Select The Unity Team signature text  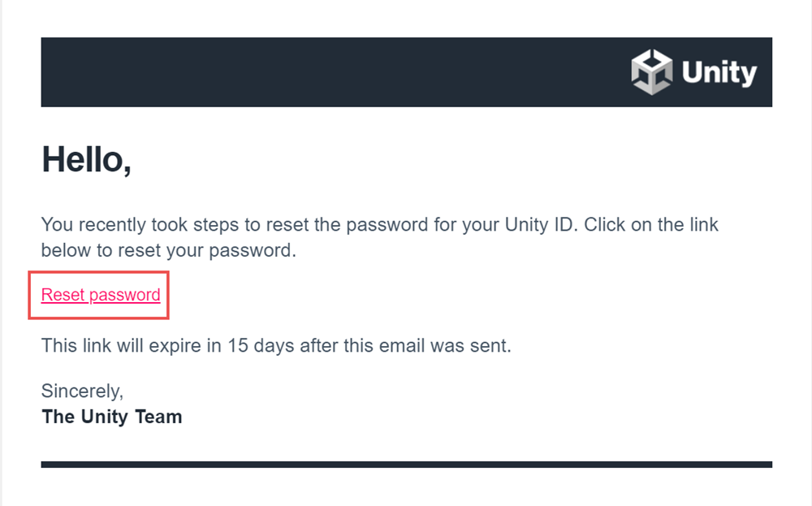point(111,417)
